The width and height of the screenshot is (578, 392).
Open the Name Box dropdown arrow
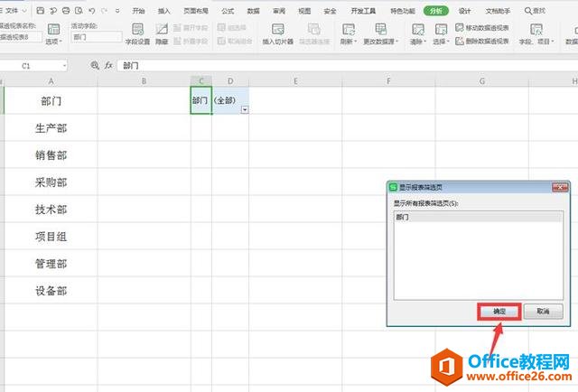coord(64,66)
